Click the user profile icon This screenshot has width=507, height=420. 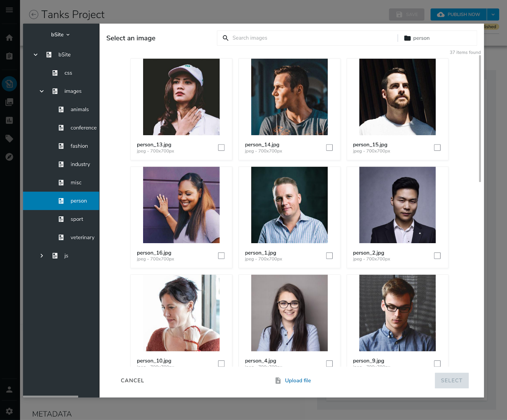click(9, 390)
